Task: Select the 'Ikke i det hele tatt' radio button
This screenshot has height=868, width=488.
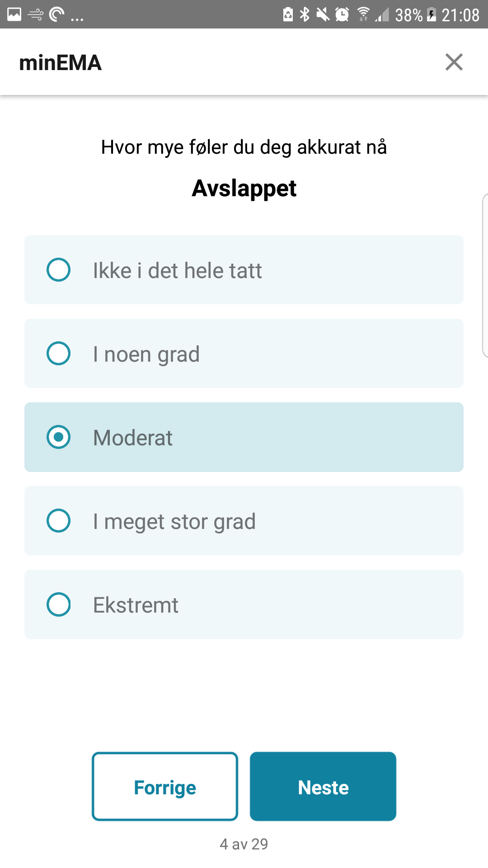Action: point(59,270)
